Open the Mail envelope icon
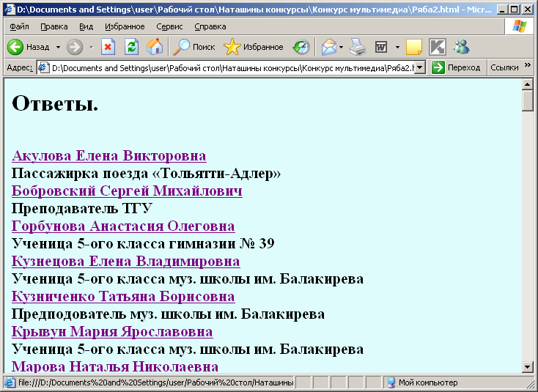This screenshot has width=538, height=392. click(329, 47)
